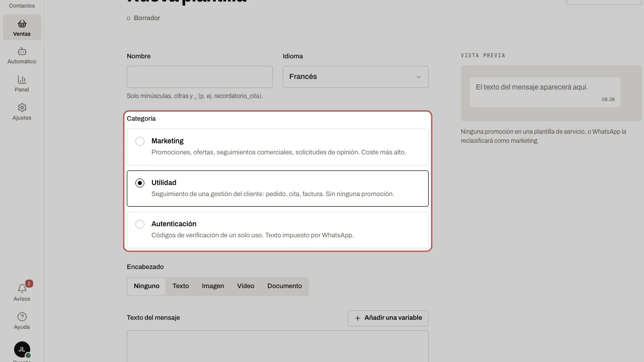The width and height of the screenshot is (644, 362).
Task: Choose Imagen header option
Action: coord(213,286)
